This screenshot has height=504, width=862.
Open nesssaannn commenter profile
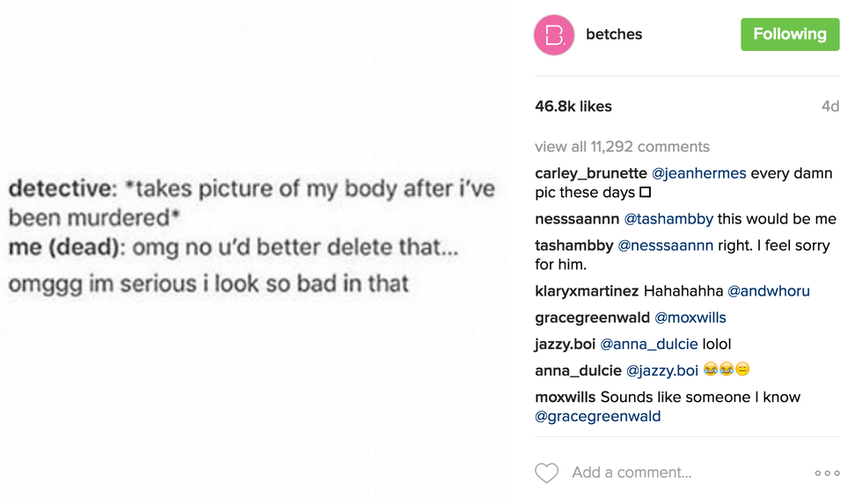coord(577,219)
